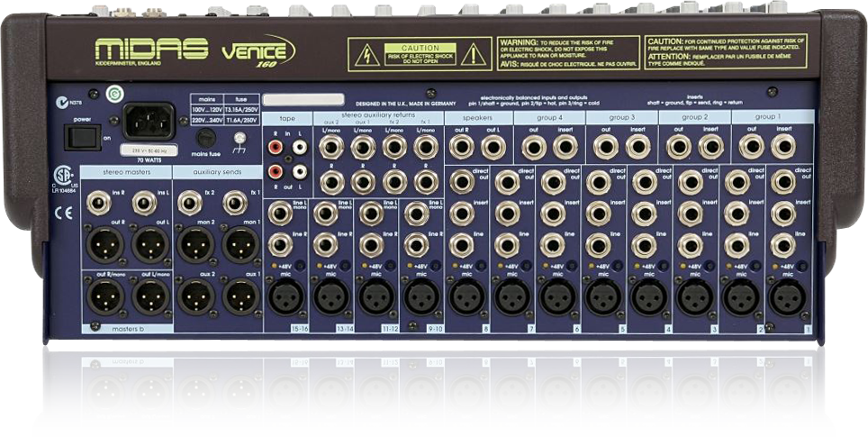Click the aux 2 return L/mono jack
Screen dimensions: 868x437
point(331,148)
